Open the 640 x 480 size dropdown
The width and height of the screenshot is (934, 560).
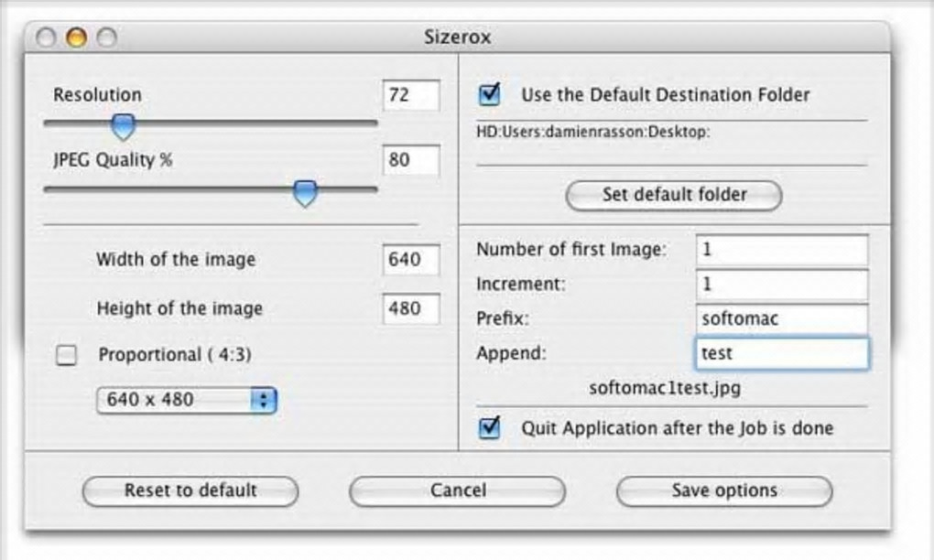coord(187,400)
